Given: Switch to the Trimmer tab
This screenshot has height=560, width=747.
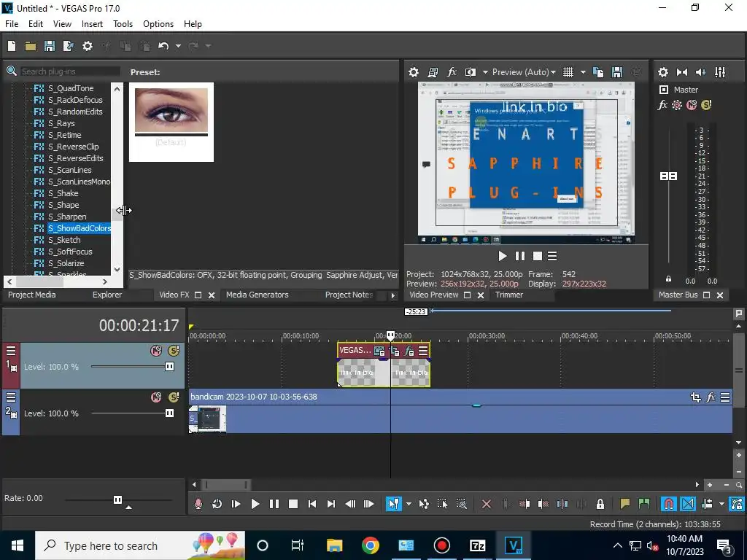Looking at the screenshot, I should pos(508,295).
